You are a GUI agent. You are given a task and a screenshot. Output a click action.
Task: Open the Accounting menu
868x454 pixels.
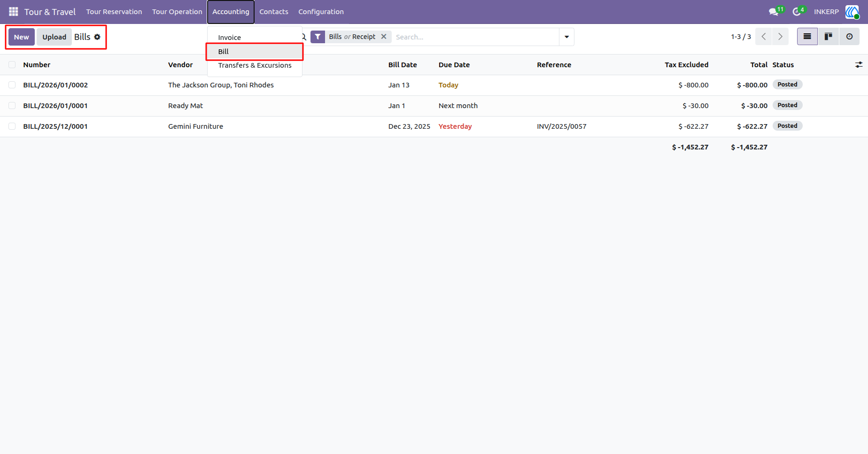coord(231,12)
